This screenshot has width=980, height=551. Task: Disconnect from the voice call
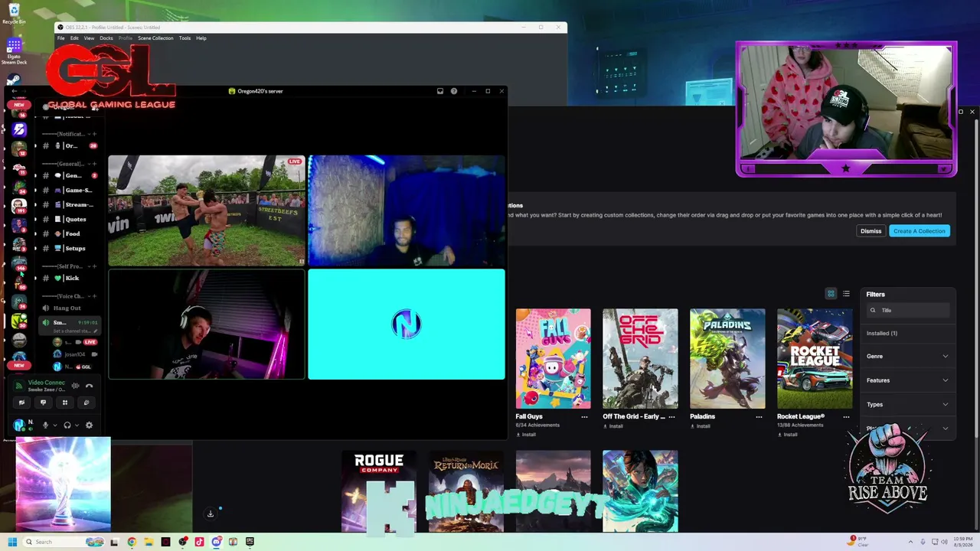tap(89, 386)
